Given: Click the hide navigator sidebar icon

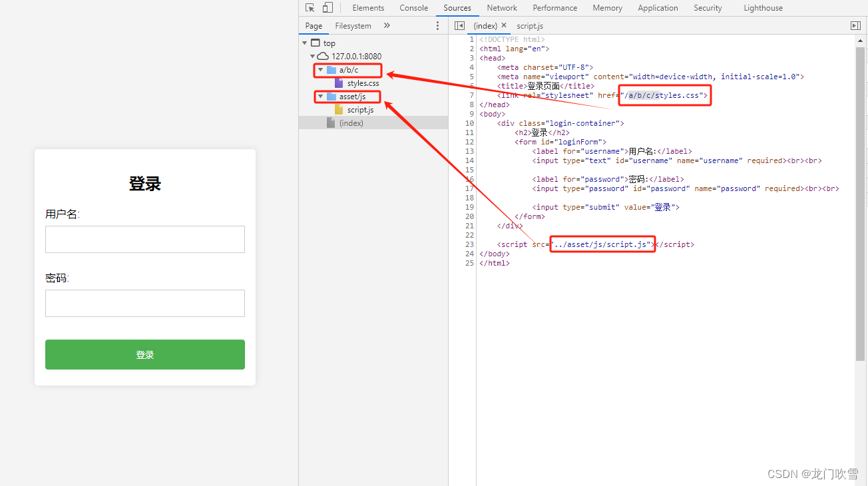Looking at the screenshot, I should pyautogui.click(x=459, y=25).
